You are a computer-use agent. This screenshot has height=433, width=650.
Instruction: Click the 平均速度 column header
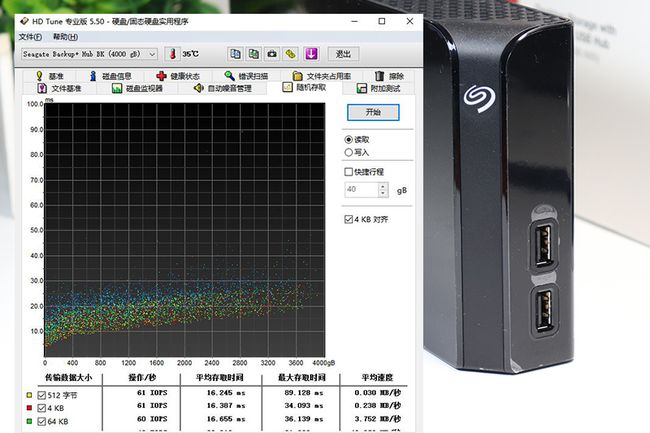(x=377, y=377)
